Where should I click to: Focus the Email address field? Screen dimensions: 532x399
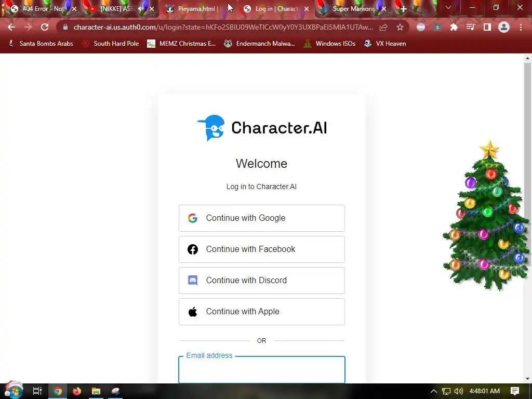pos(262,370)
